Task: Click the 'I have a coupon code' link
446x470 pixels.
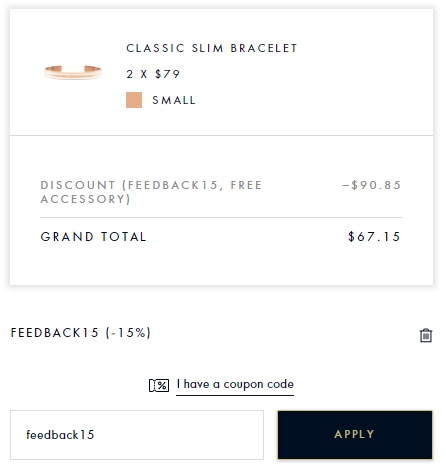Action: tap(235, 384)
